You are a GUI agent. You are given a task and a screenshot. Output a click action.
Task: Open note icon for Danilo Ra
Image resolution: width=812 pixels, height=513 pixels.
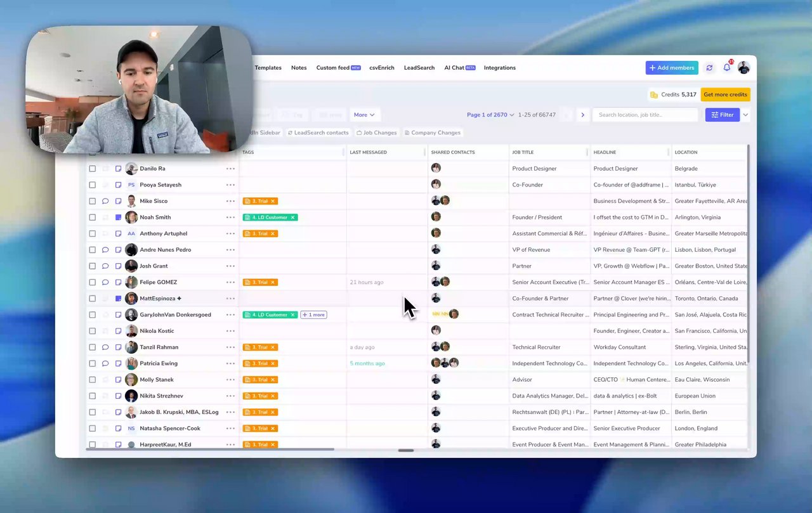coord(118,169)
